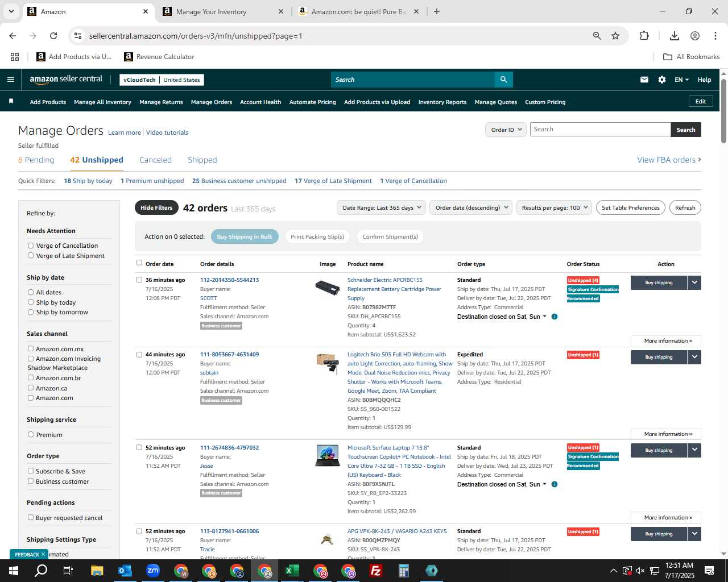Switch to the Shipped orders tab

tap(202, 160)
